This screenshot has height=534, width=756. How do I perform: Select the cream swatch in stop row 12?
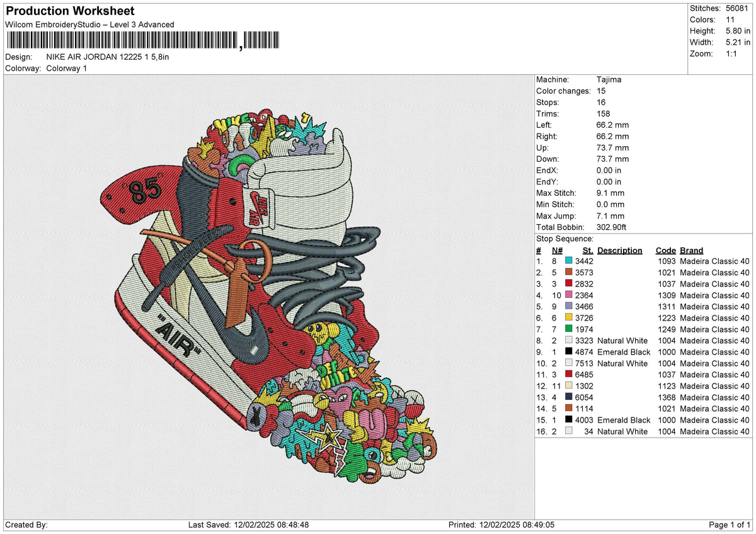click(569, 385)
